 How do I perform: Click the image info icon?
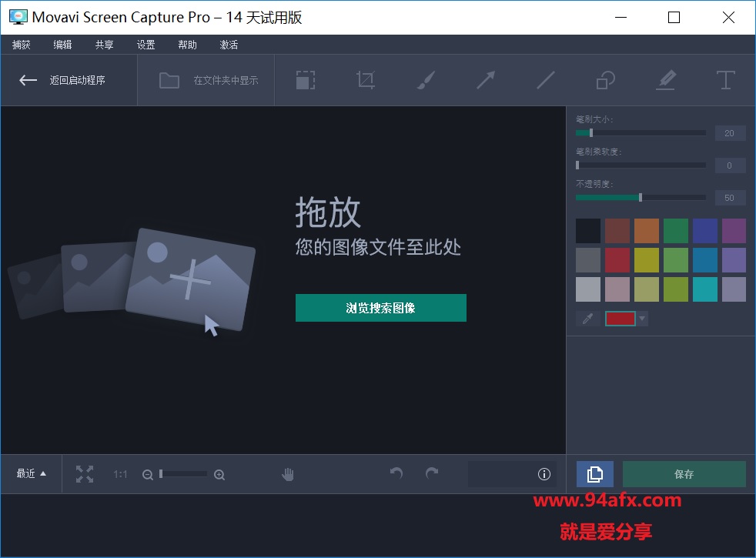pos(544,474)
